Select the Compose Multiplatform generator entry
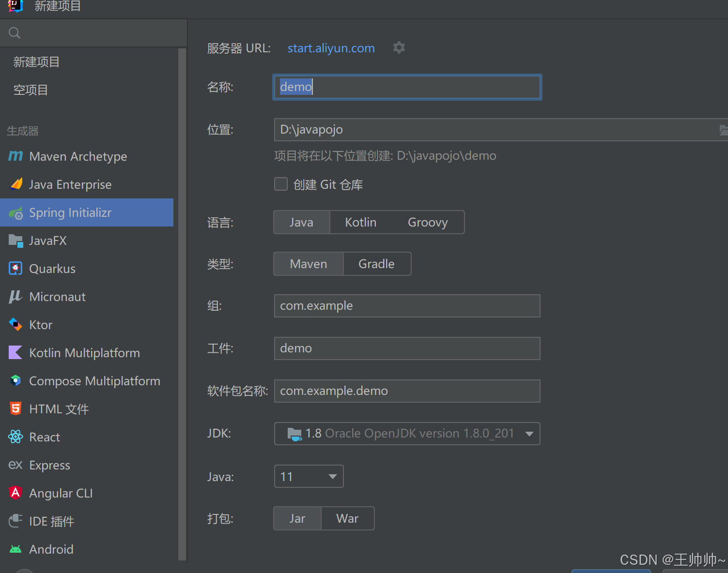Image resolution: width=728 pixels, height=573 pixels. [87, 381]
